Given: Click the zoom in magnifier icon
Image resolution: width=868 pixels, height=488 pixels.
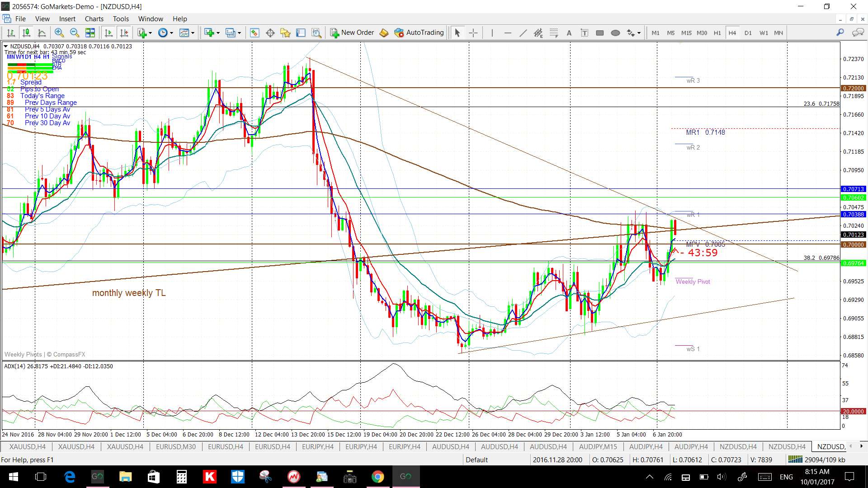Looking at the screenshot, I should [x=59, y=33].
